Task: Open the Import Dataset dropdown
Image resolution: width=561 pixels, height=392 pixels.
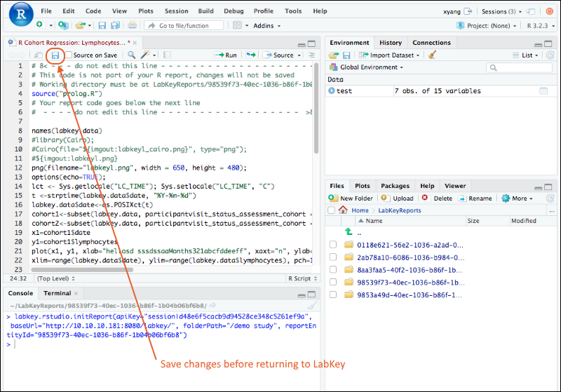Action: [389, 55]
